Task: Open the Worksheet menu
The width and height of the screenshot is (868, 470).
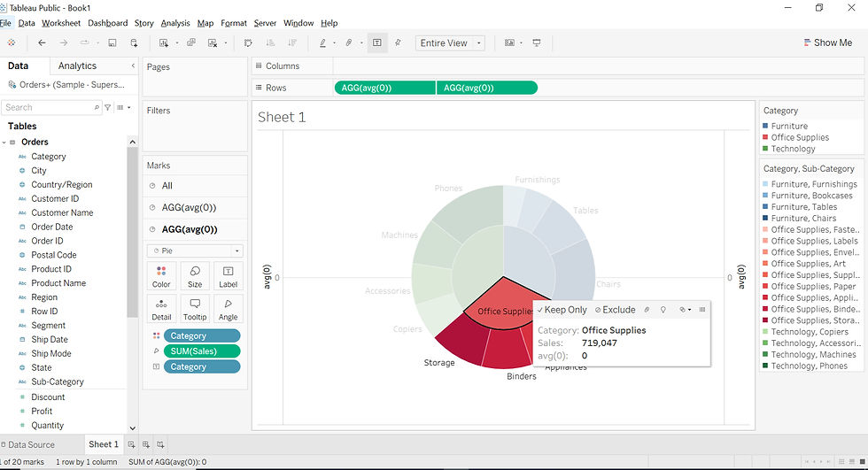Action: click(61, 23)
